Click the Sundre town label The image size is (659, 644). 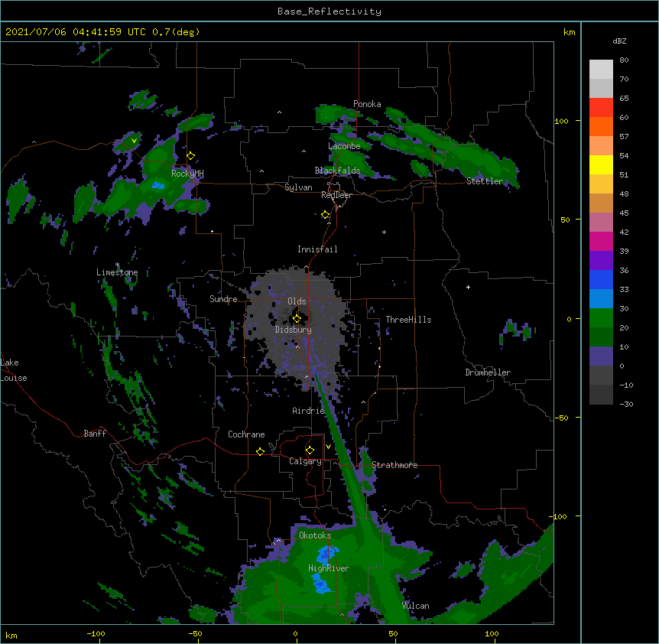click(223, 299)
